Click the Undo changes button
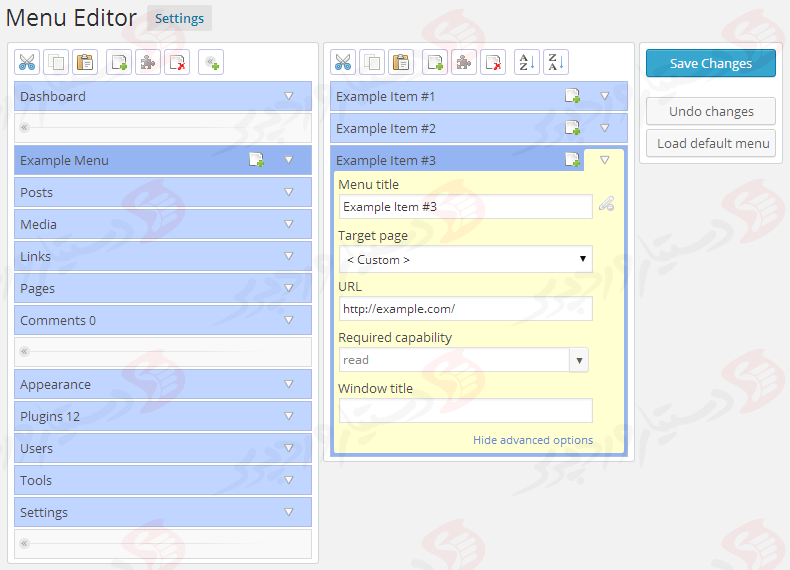 pos(711,111)
